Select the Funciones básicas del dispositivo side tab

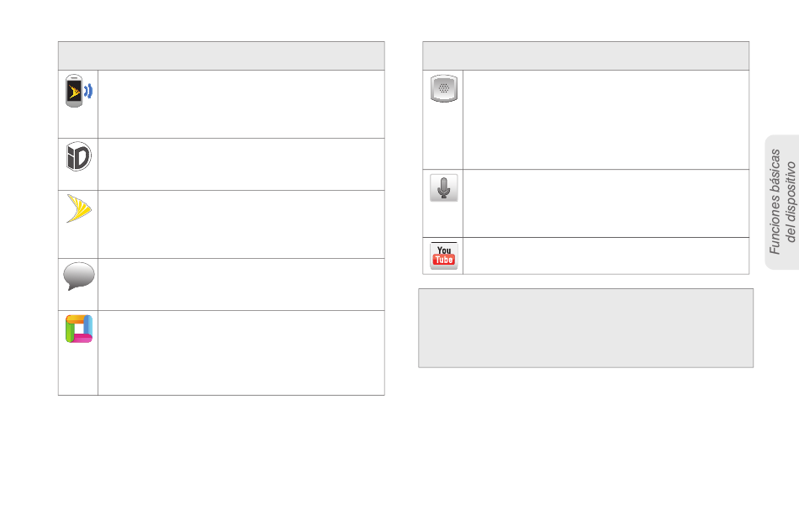pyautogui.click(x=782, y=202)
